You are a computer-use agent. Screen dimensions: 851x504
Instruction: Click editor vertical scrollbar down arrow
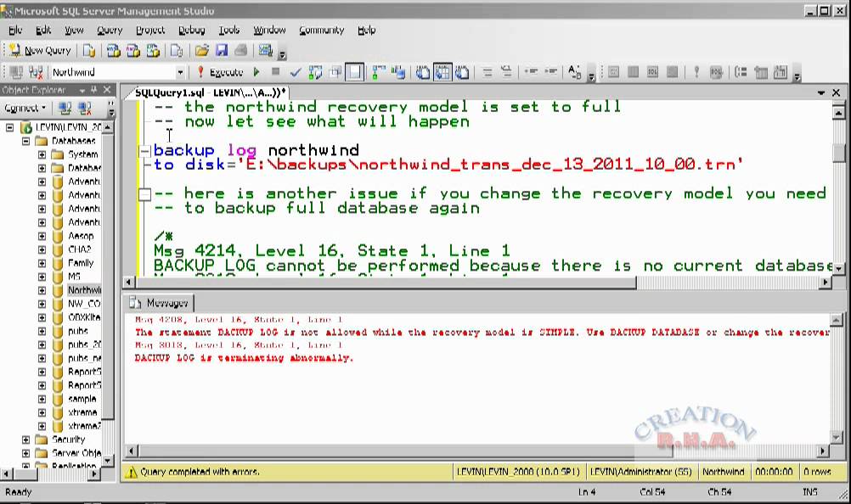pos(838,268)
